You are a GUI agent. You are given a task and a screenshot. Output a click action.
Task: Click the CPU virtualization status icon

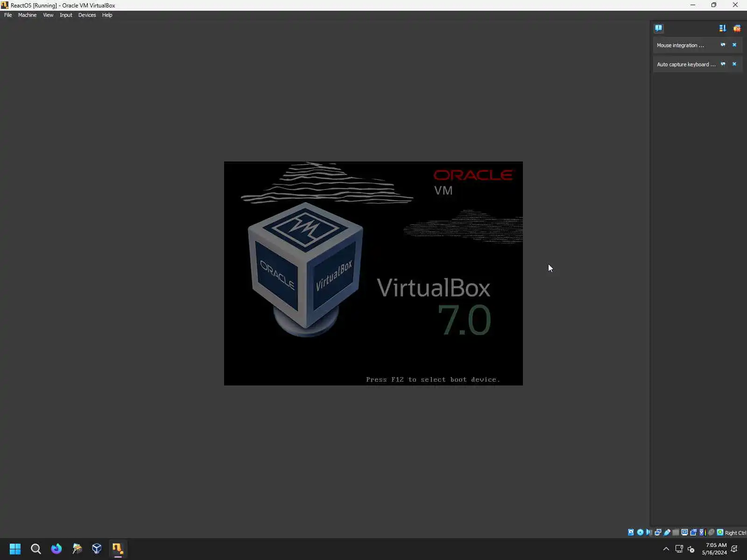click(x=702, y=532)
